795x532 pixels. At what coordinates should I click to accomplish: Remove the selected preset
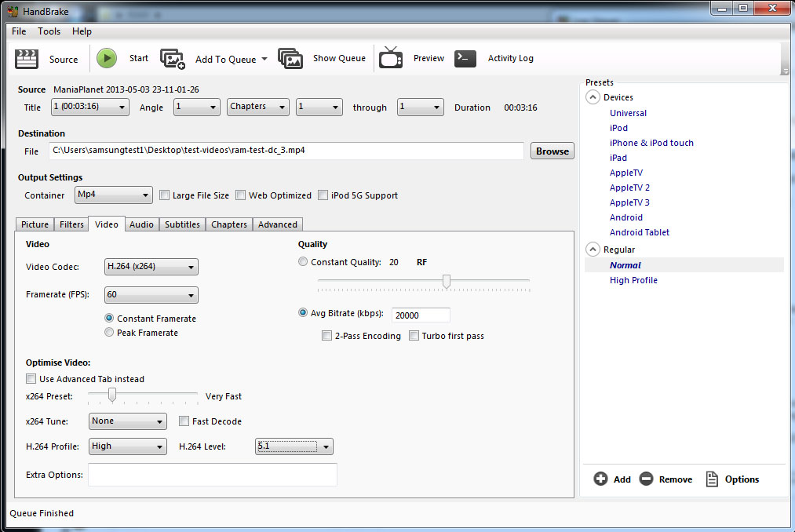coord(666,479)
